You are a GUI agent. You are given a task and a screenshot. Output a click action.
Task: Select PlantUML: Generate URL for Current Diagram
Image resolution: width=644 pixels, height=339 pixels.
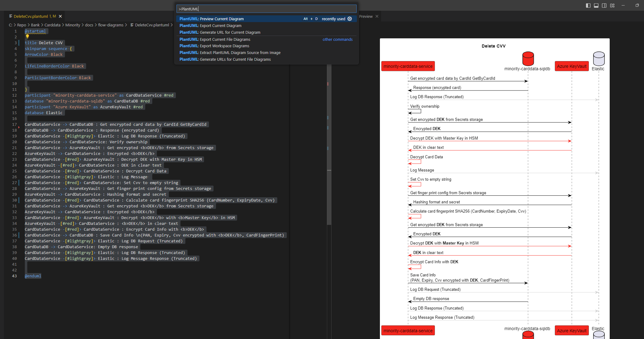[x=230, y=32]
